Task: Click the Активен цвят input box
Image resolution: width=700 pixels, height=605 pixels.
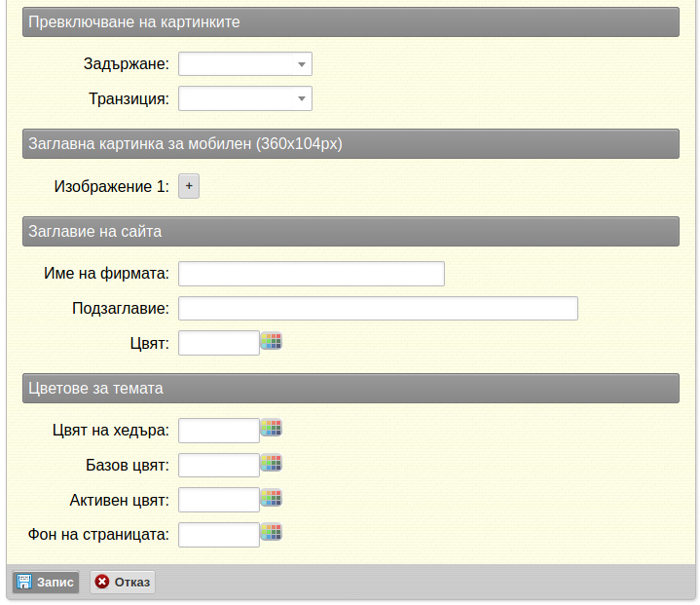Action: pyautogui.click(x=219, y=500)
